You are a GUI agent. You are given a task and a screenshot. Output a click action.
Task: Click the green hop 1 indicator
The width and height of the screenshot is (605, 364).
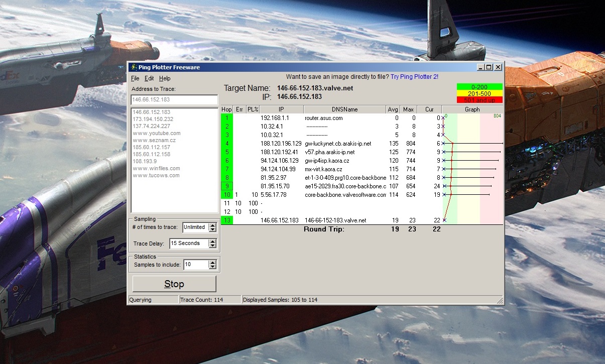click(227, 118)
